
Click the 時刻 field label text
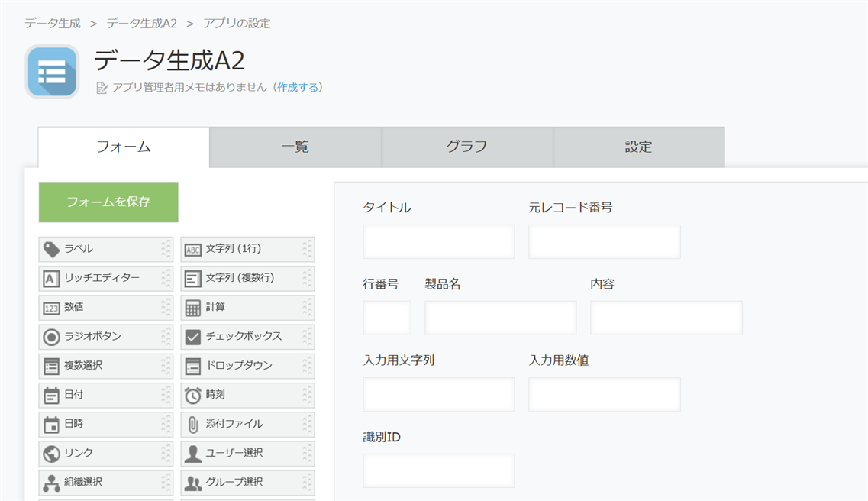point(215,394)
